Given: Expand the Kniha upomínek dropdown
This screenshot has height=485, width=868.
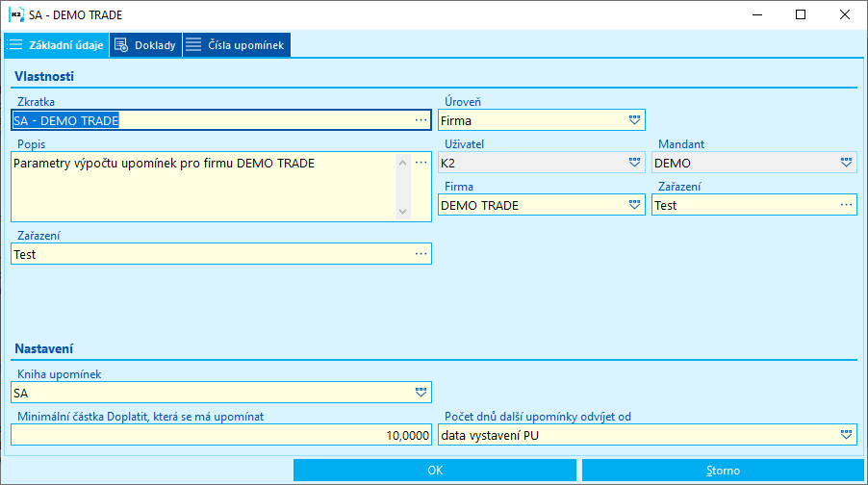Looking at the screenshot, I should pyautogui.click(x=421, y=393).
